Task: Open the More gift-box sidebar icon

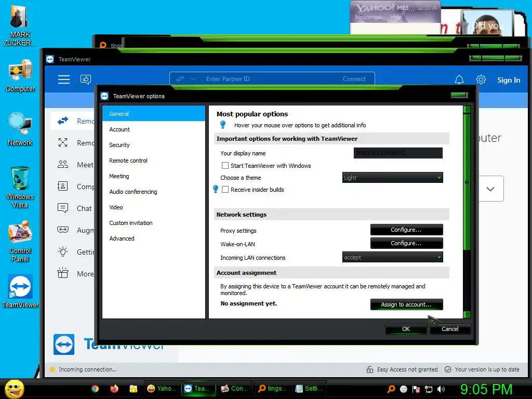Action: [63, 273]
